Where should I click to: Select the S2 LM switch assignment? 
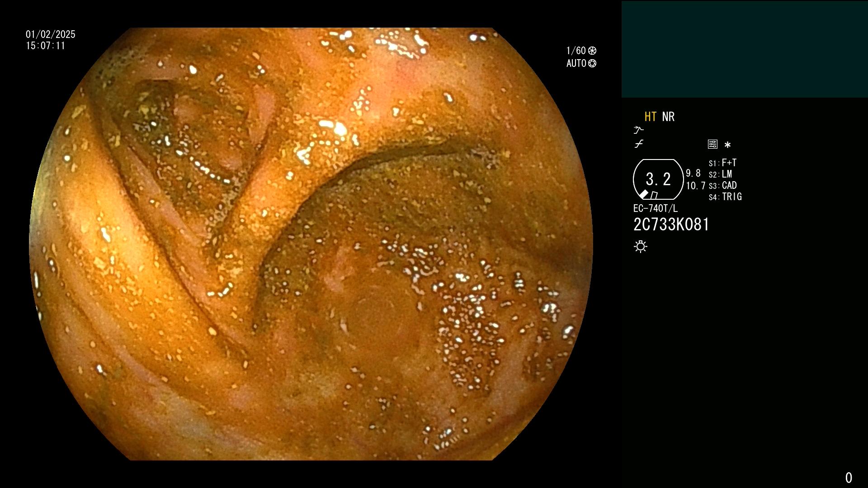[x=721, y=174]
